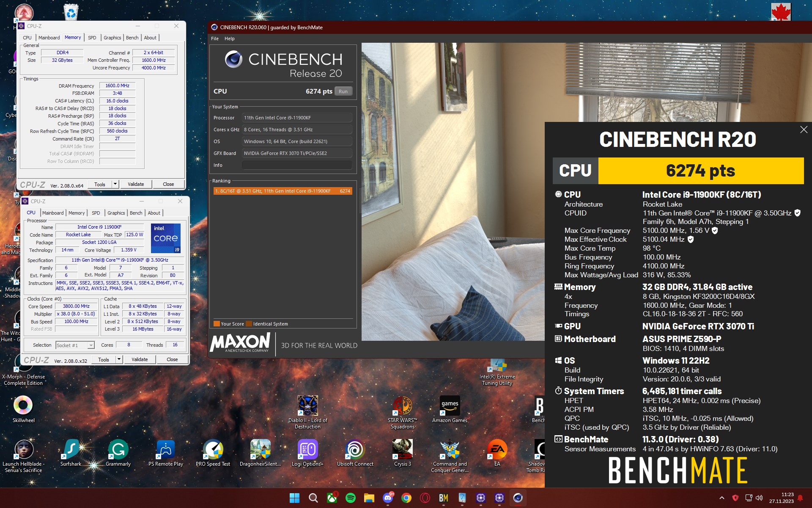Image resolution: width=812 pixels, height=508 pixels.
Task: Open Intel Extreme Tuning Utility shortcut
Action: click(x=497, y=373)
